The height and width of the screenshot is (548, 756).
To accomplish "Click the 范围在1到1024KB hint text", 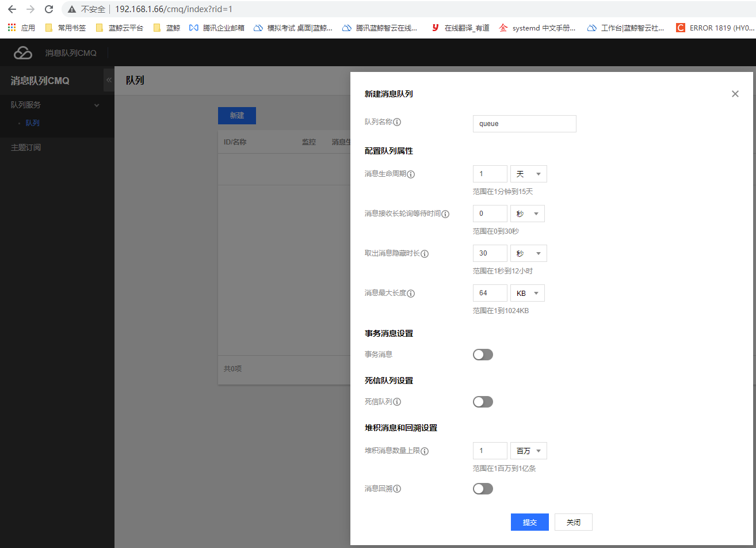I will [501, 311].
